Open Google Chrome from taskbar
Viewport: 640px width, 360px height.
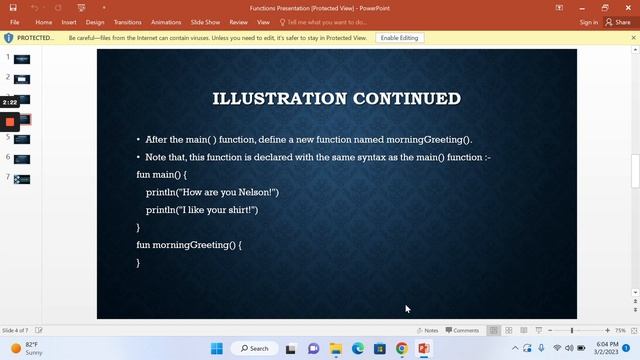402,349
